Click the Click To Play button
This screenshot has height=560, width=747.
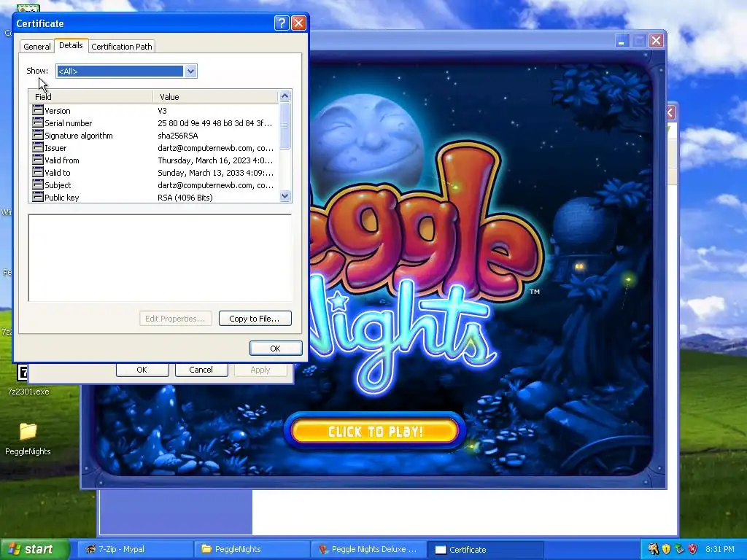point(376,431)
